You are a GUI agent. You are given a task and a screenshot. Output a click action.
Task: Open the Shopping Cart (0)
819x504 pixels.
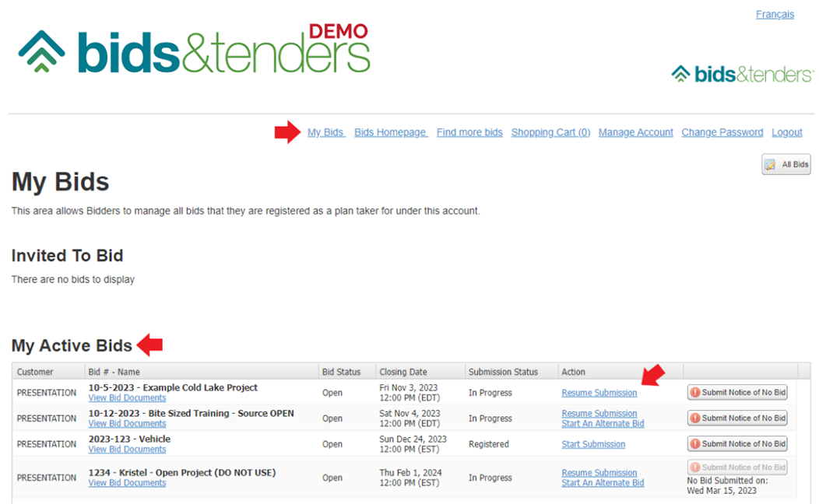point(550,132)
